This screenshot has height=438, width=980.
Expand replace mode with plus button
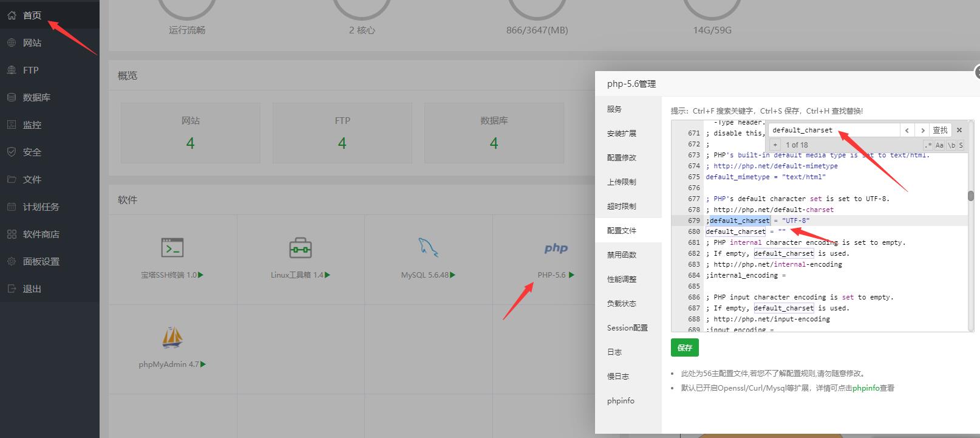pos(775,145)
